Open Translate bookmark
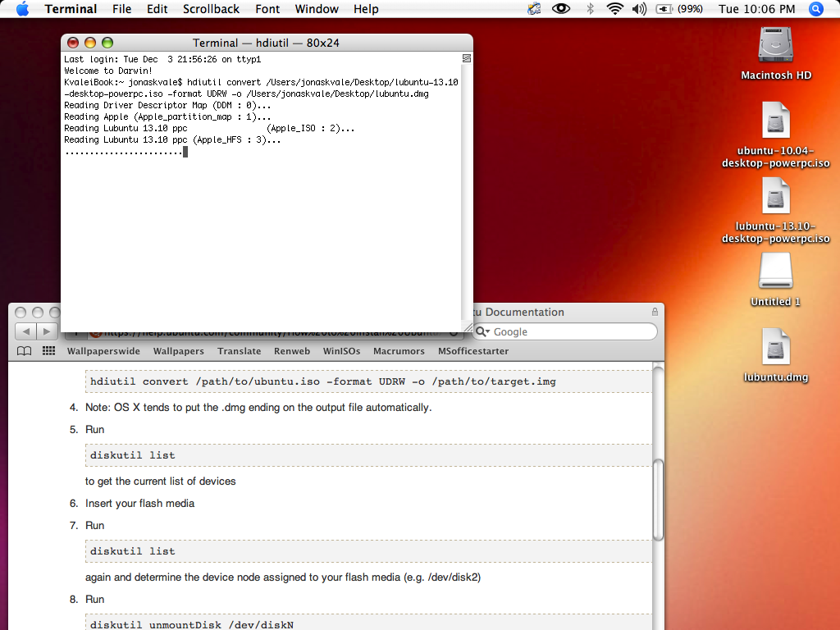The height and width of the screenshot is (630, 840). [239, 351]
